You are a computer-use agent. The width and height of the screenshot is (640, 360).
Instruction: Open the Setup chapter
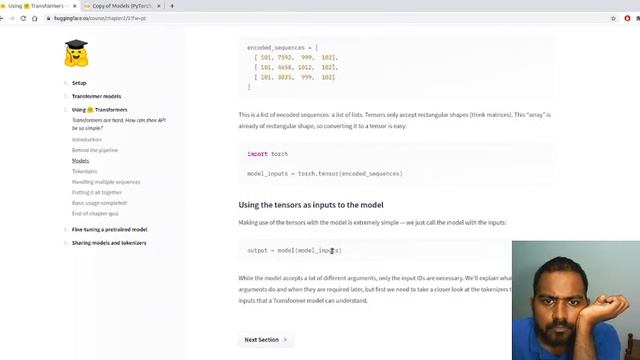(x=79, y=83)
